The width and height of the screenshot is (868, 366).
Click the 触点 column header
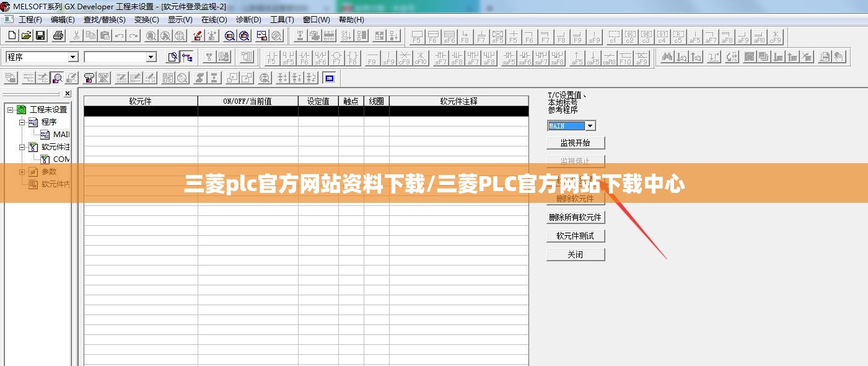(x=351, y=101)
